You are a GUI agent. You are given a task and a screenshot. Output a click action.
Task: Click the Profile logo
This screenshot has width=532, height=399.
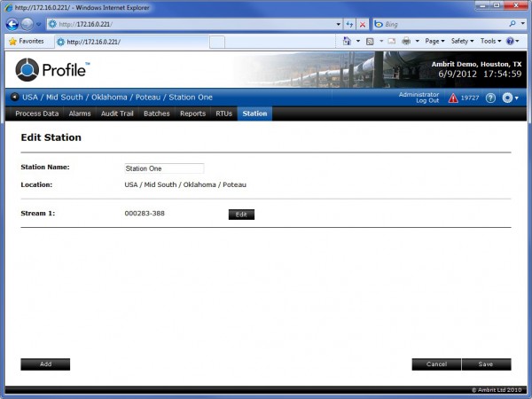coord(52,69)
